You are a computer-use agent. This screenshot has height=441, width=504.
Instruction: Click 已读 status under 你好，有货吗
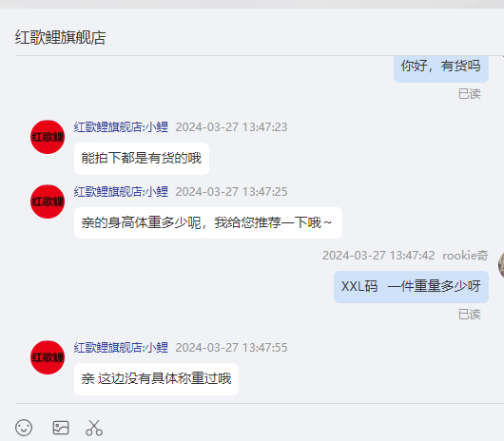[469, 94]
